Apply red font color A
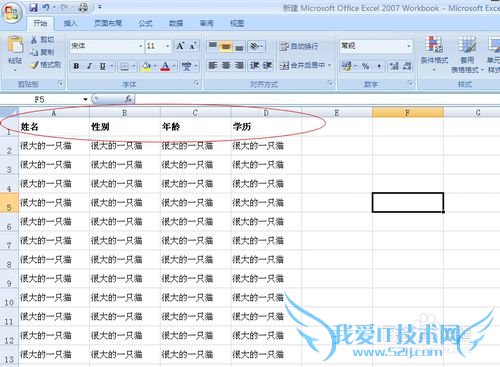Screen dimensions: 500x367 [x=165, y=66]
